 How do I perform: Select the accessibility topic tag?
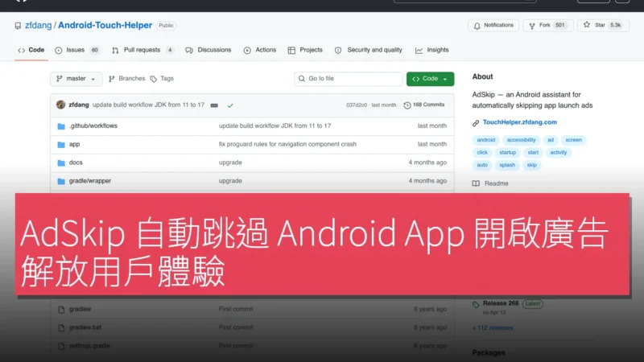click(521, 140)
